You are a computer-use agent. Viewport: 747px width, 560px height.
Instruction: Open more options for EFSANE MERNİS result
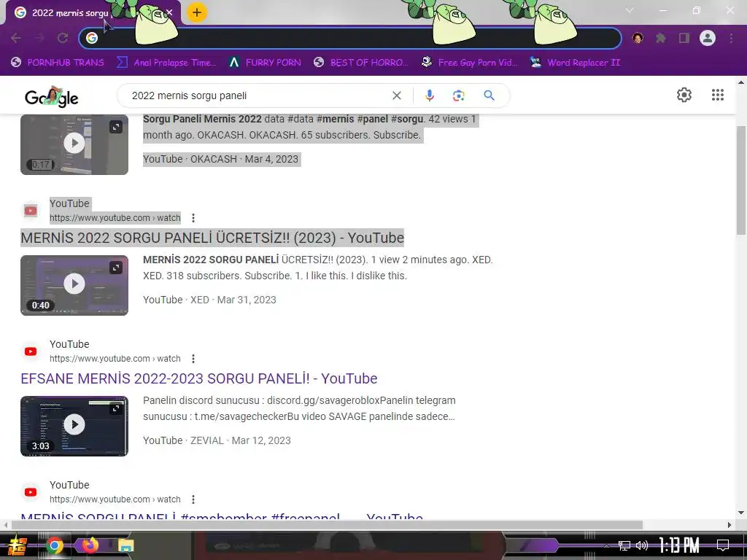[193, 359]
